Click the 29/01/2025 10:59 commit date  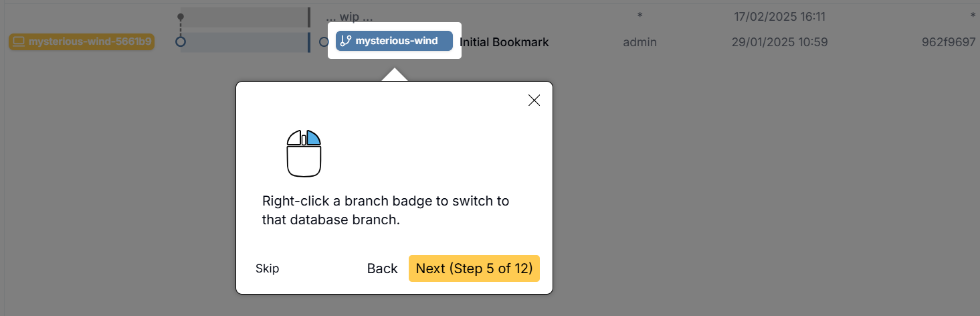pyautogui.click(x=779, y=42)
